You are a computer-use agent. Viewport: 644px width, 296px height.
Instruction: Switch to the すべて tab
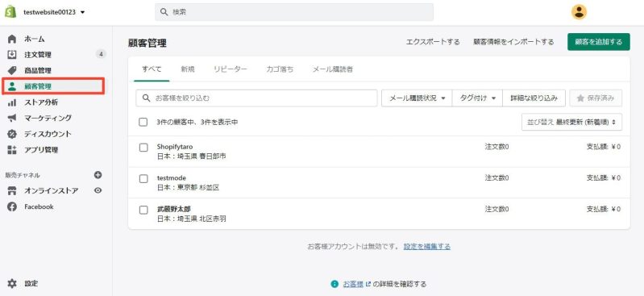click(x=152, y=69)
